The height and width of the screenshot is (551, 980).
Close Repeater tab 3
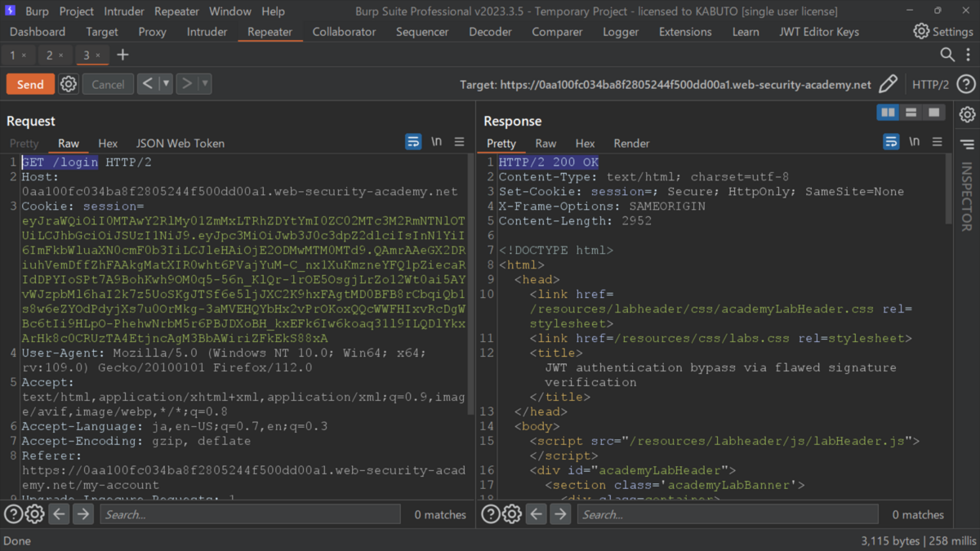(x=98, y=56)
